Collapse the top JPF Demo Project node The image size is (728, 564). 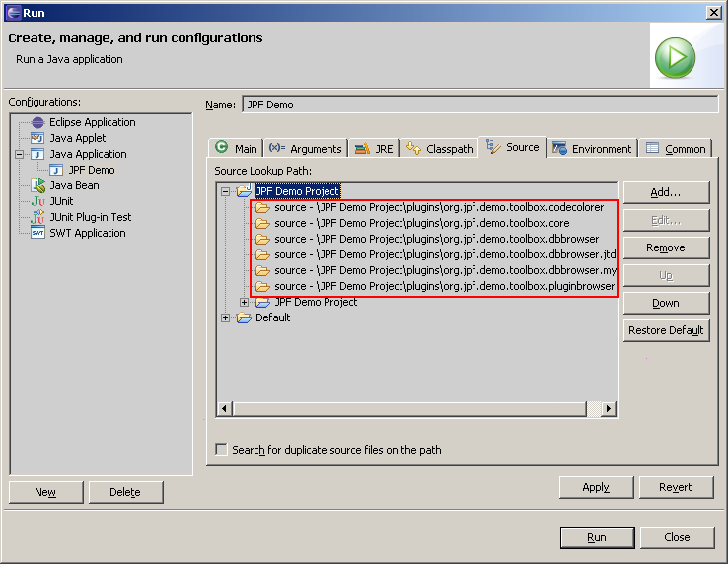[x=225, y=191]
